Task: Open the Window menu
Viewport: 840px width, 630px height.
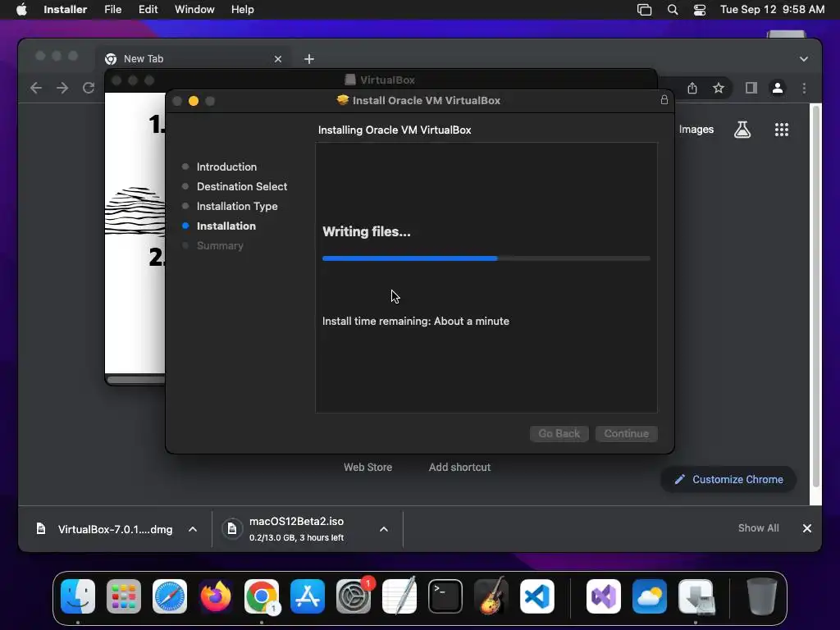Action: 194,10
